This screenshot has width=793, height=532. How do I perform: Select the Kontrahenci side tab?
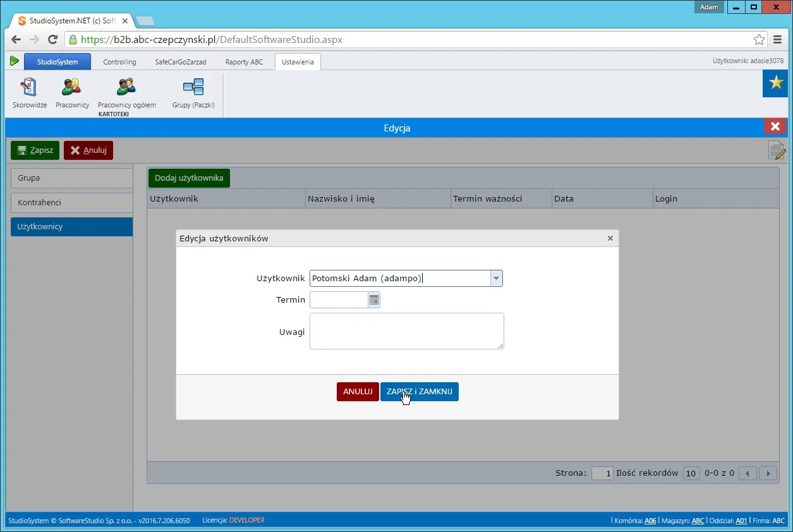point(71,203)
